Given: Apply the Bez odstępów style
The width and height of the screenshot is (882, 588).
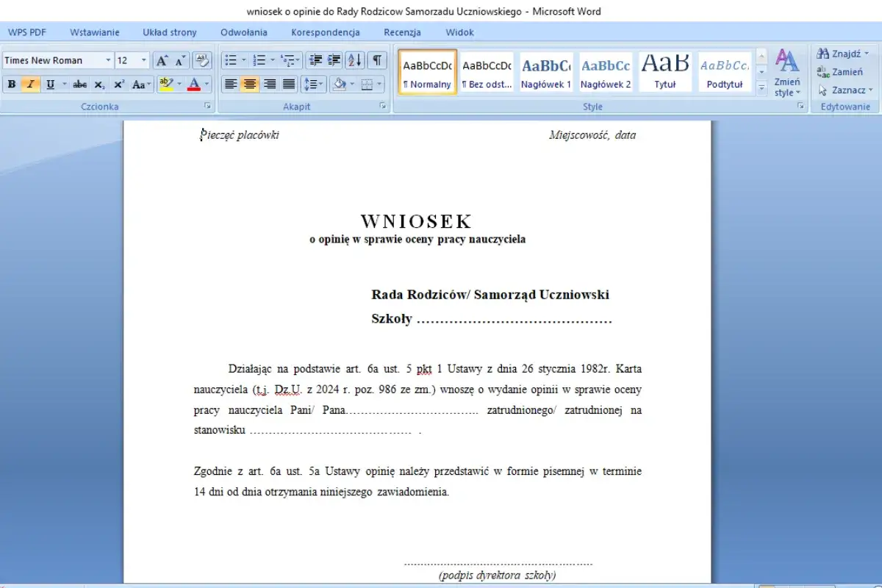Looking at the screenshot, I should pos(487,72).
